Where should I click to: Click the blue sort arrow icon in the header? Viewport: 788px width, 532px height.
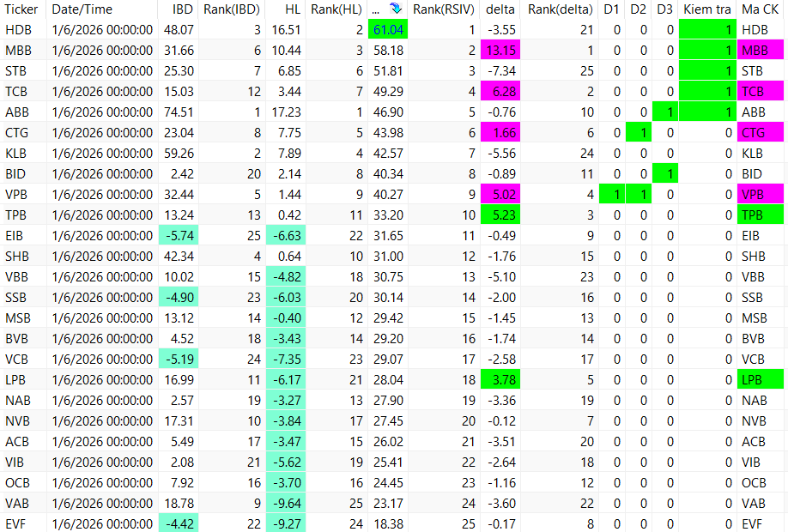point(396,9)
